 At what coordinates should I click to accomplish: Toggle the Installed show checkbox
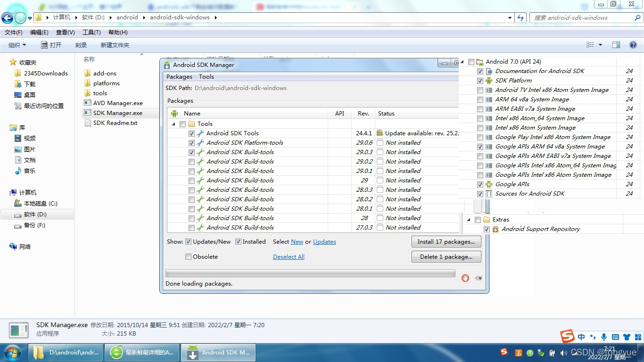click(239, 242)
